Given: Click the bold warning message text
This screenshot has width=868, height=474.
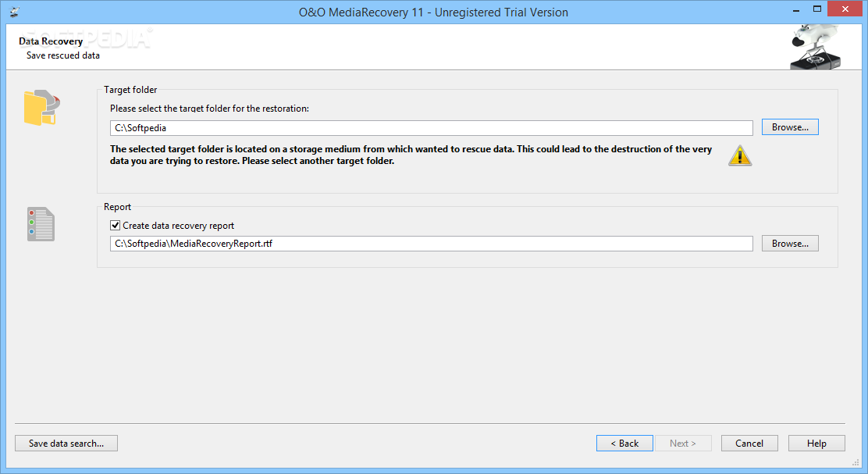Looking at the screenshot, I should [411, 155].
